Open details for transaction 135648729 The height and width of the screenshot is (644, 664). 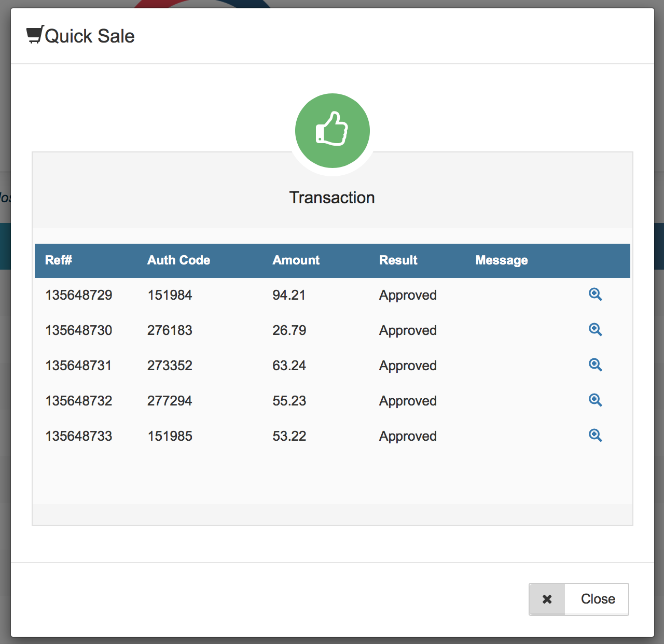[x=595, y=295]
